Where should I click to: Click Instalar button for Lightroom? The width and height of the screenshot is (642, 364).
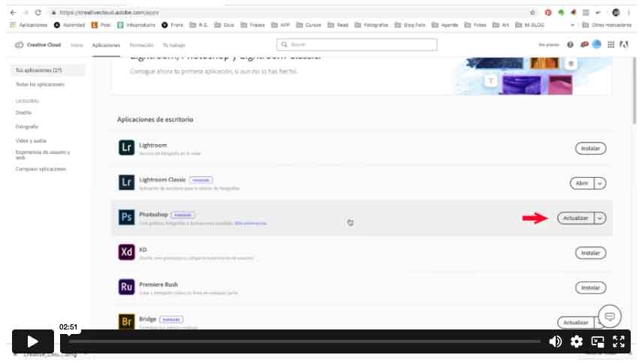590,148
